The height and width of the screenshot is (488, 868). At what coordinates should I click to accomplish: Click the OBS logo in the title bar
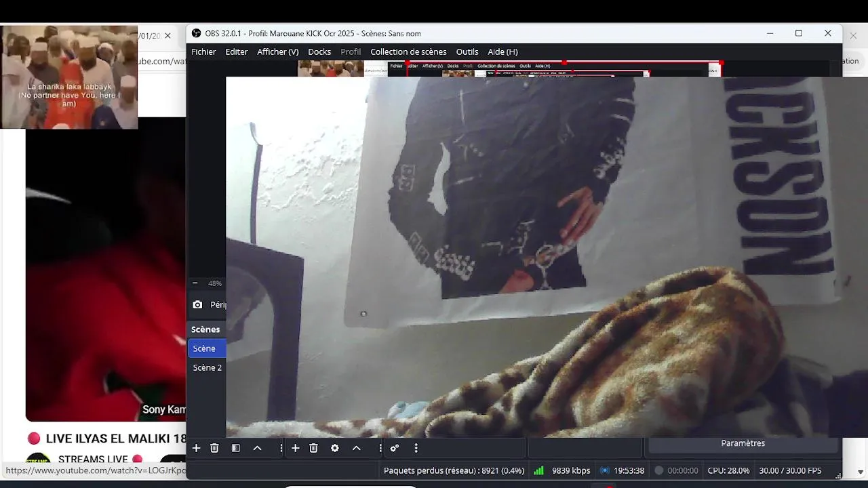(x=196, y=33)
